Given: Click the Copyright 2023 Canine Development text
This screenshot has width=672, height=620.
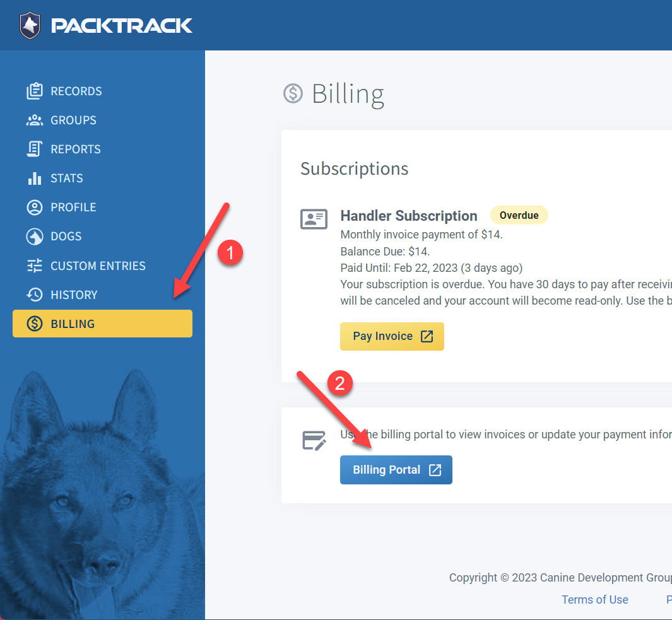Looking at the screenshot, I should tap(560, 578).
